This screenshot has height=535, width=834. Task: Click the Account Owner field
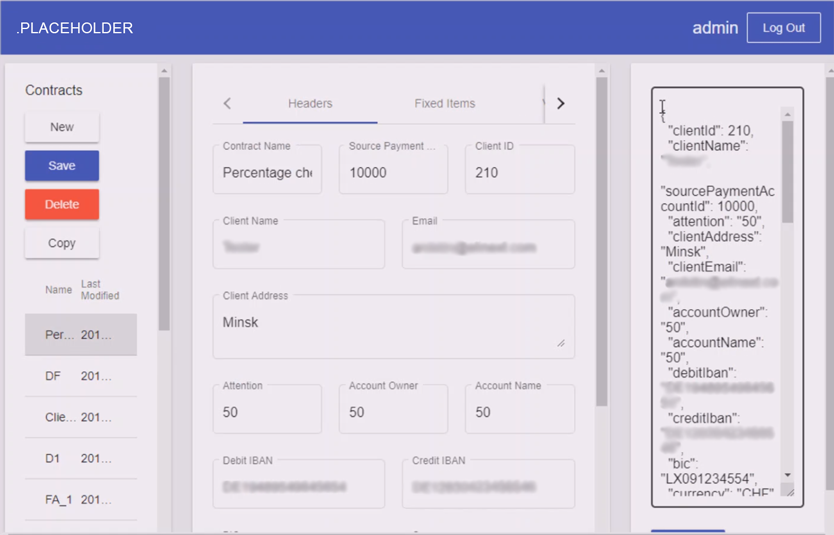393,412
